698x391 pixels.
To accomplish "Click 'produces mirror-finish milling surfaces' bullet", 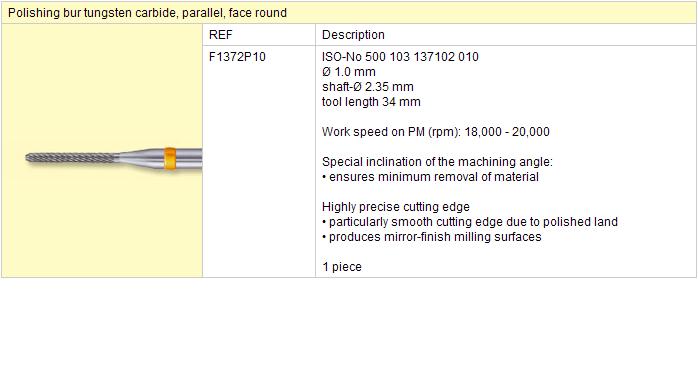I will [432, 237].
